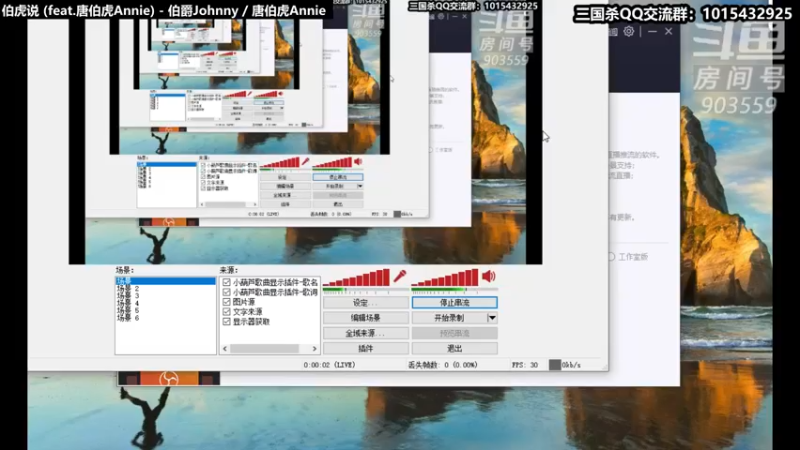This screenshot has height=450, width=800.
Task: Pick 场景 6 in the scenes list
Action: coord(128,318)
